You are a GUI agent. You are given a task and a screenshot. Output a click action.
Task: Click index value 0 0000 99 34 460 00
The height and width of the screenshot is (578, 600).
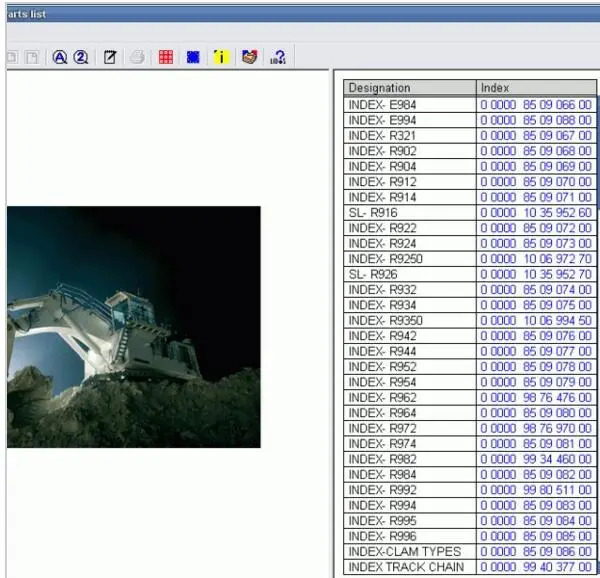pyautogui.click(x=536, y=459)
